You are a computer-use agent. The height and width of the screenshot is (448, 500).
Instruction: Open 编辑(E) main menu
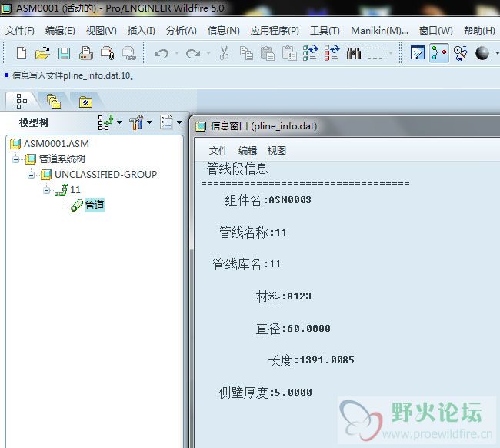(x=60, y=31)
